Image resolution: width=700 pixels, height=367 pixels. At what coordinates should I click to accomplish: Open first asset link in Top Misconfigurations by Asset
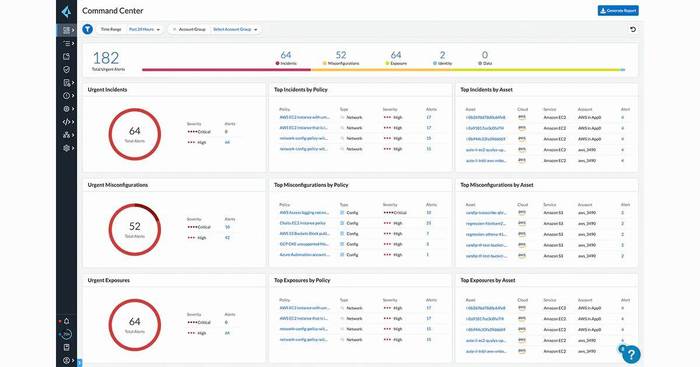coord(486,213)
